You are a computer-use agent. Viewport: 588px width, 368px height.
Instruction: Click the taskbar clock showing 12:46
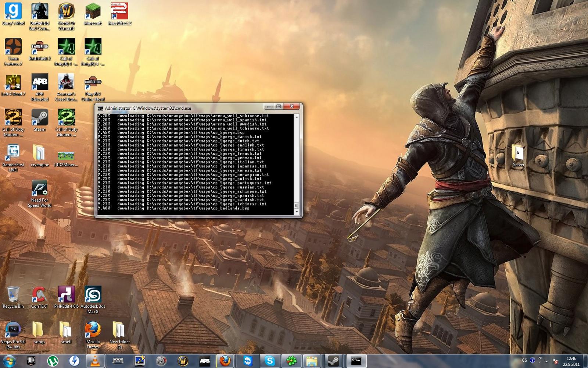coord(571,361)
